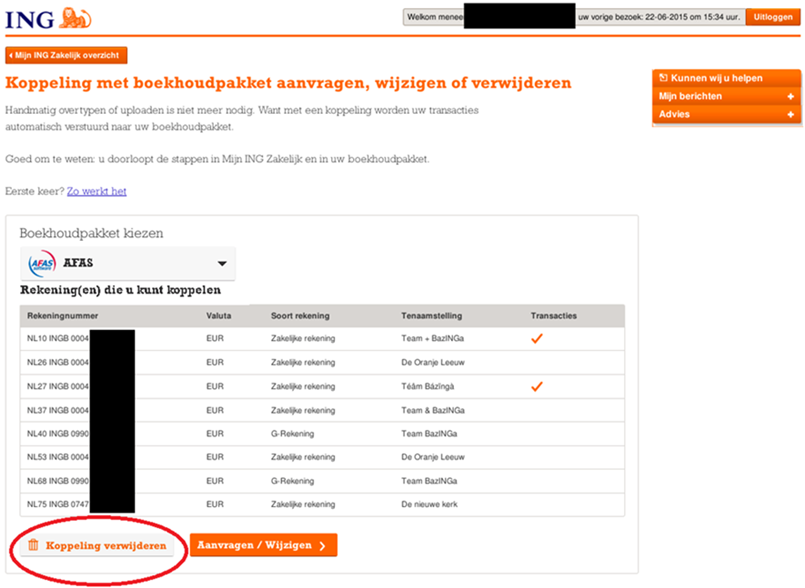The image size is (805, 588).
Task: Select account row NL10 INGB 0004
Action: click(322, 338)
